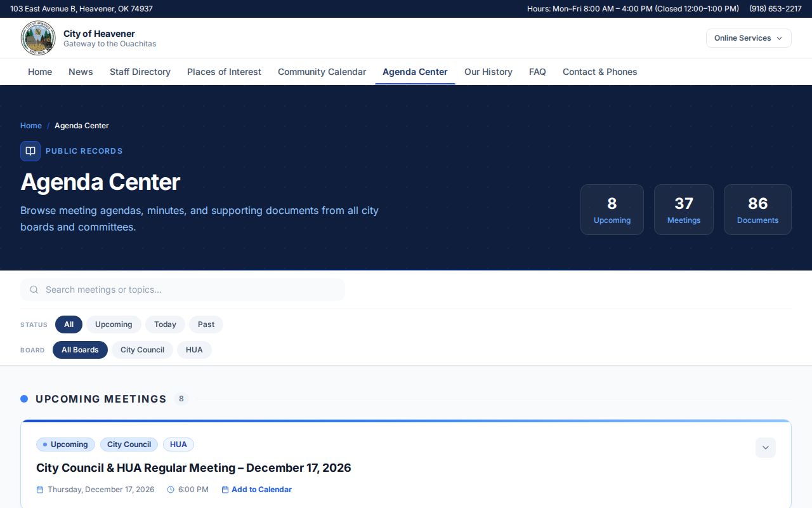Open the Online Services dropdown
This screenshot has height=508, width=812.
(749, 38)
